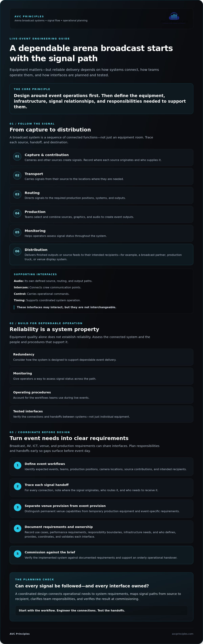Click the Tested interfaces card

101,414
